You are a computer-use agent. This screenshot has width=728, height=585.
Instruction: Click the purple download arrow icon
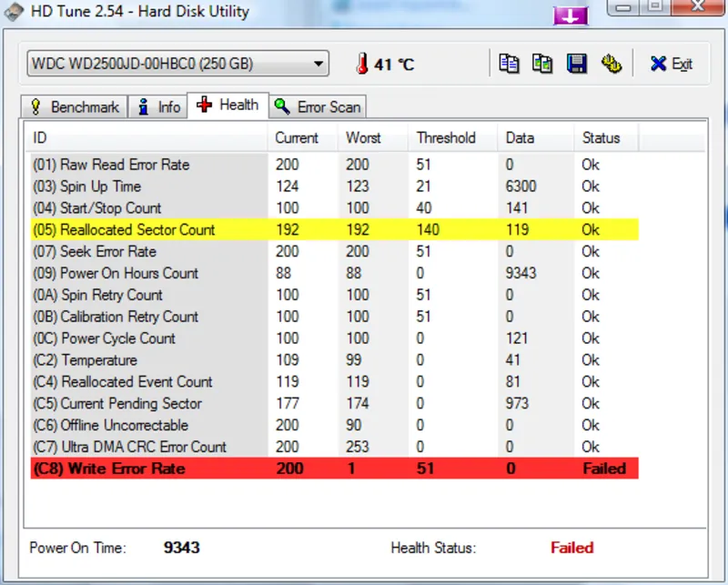pos(571,15)
